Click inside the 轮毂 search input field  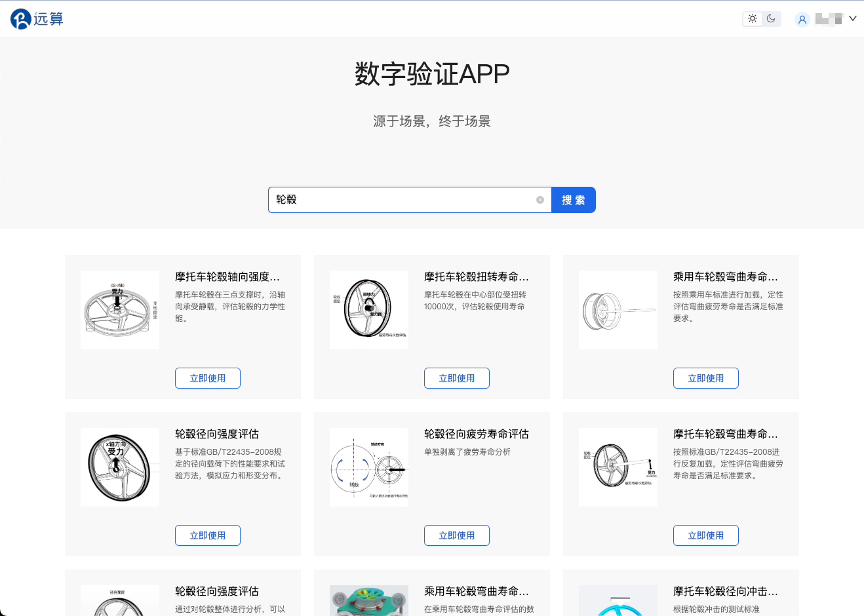tap(406, 200)
